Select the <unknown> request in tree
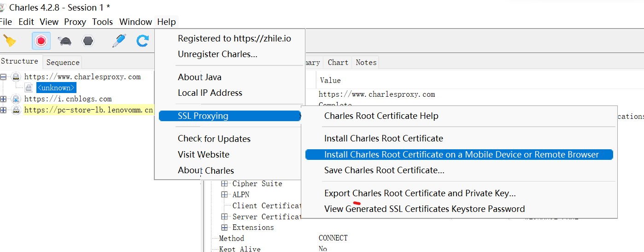 coord(56,88)
